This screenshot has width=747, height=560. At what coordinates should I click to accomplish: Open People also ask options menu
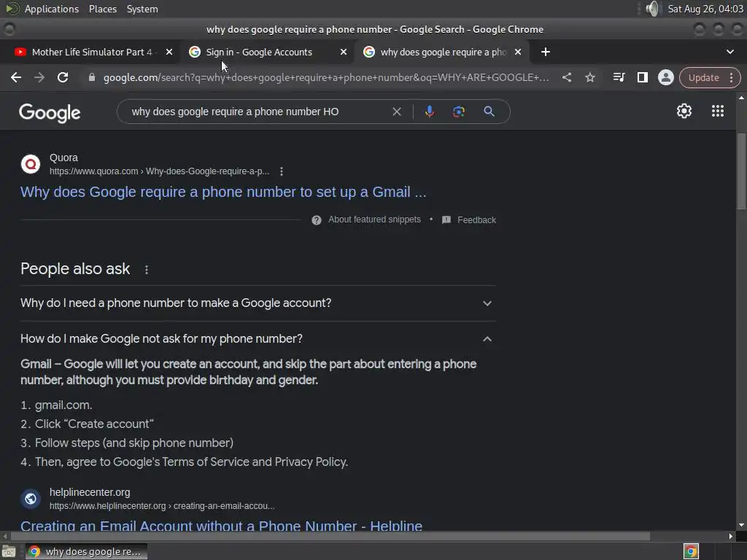(x=146, y=270)
